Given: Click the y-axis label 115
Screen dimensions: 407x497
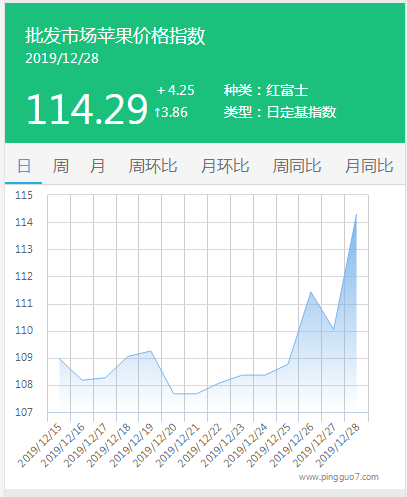Looking at the screenshot, I should click(x=24, y=195).
